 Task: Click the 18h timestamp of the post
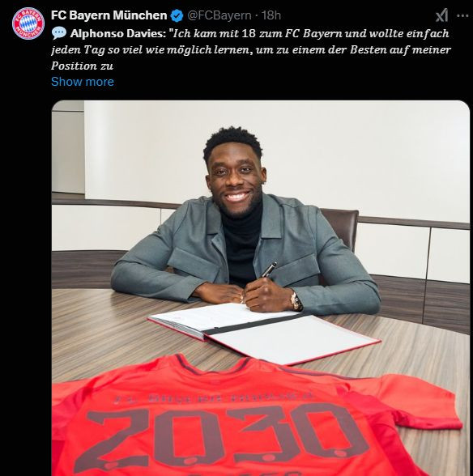[x=271, y=15]
